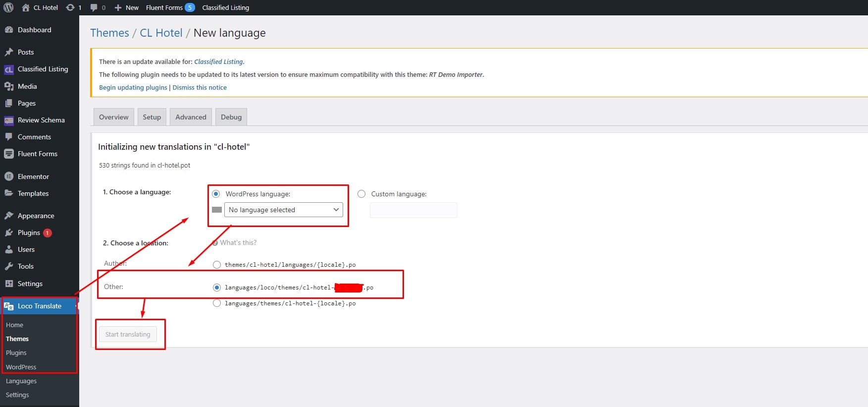Click the Plugins update count badge
868x407 pixels.
[48, 233]
